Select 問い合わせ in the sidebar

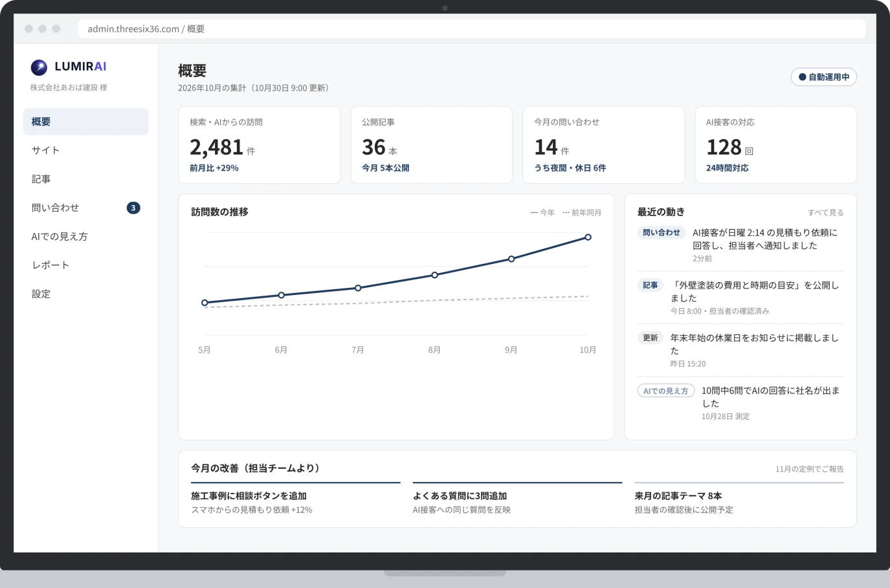85,208
